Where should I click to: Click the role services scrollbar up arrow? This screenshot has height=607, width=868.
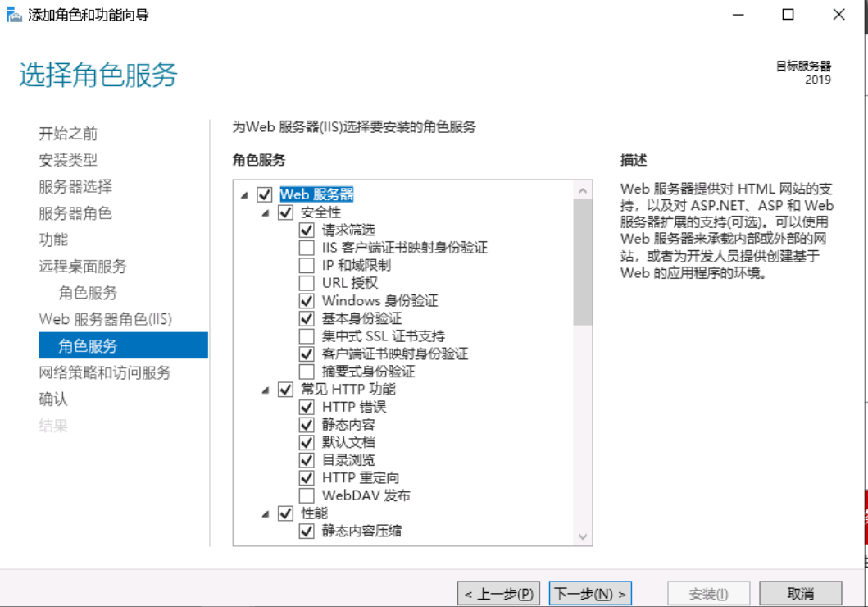tap(583, 190)
